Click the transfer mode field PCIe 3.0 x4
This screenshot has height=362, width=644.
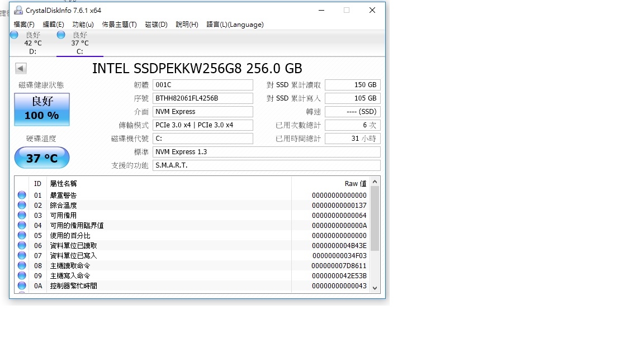[203, 125]
